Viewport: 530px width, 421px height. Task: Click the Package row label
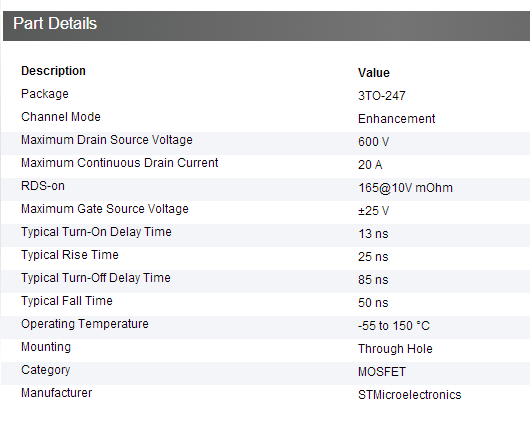45,94
